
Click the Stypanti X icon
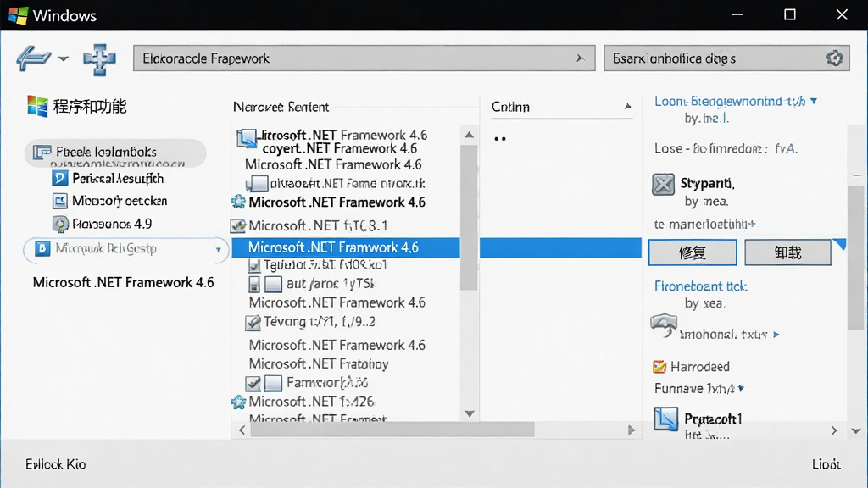663,184
